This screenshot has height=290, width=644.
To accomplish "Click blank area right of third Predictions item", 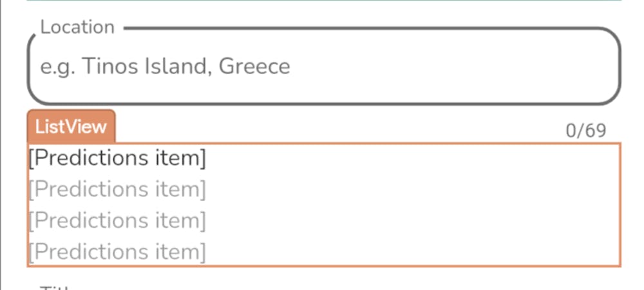I will click(x=412, y=220).
